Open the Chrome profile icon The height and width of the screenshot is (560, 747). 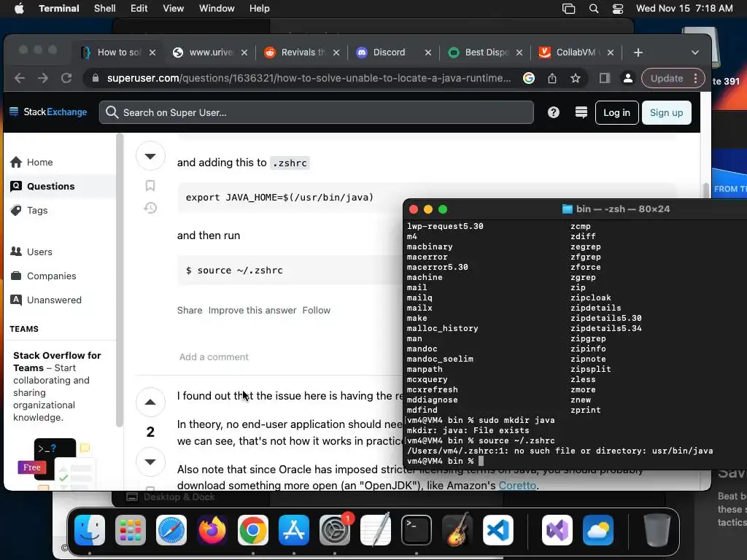click(x=628, y=78)
